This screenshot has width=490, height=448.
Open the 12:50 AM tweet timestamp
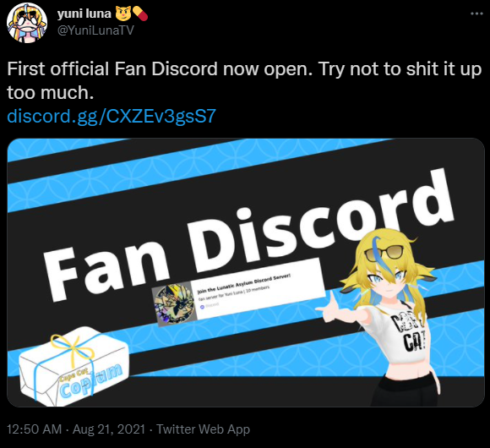[35, 429]
